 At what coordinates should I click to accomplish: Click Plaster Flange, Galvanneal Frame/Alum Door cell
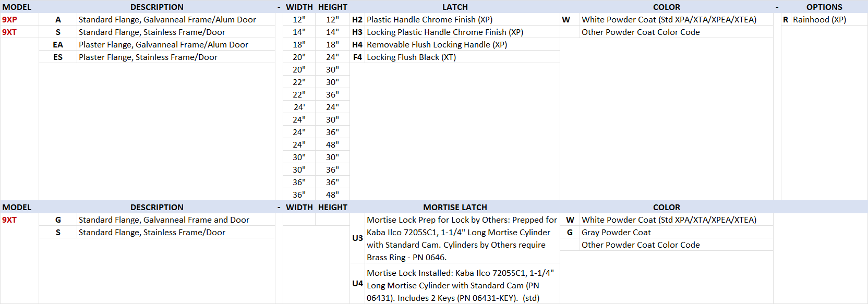pos(163,45)
